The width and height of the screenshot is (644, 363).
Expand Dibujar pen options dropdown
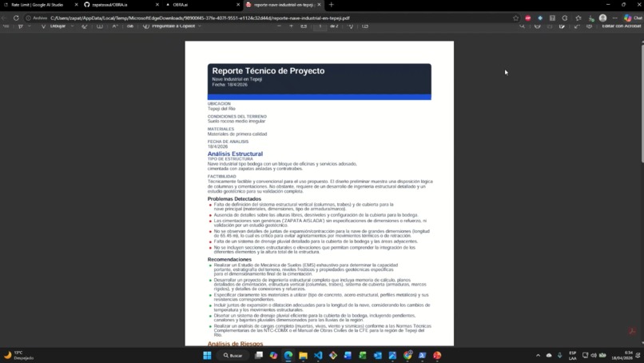tap(72, 26)
